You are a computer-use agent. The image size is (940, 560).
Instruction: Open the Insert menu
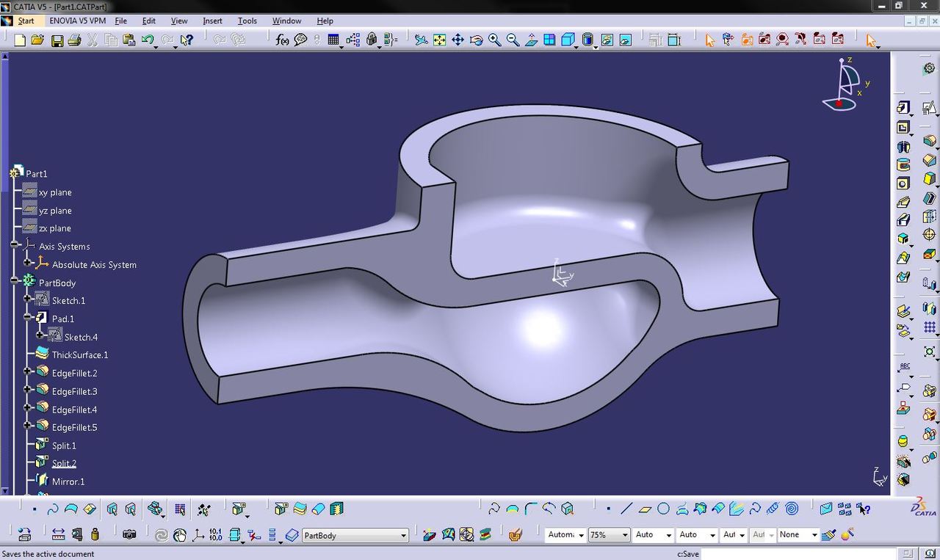click(212, 21)
